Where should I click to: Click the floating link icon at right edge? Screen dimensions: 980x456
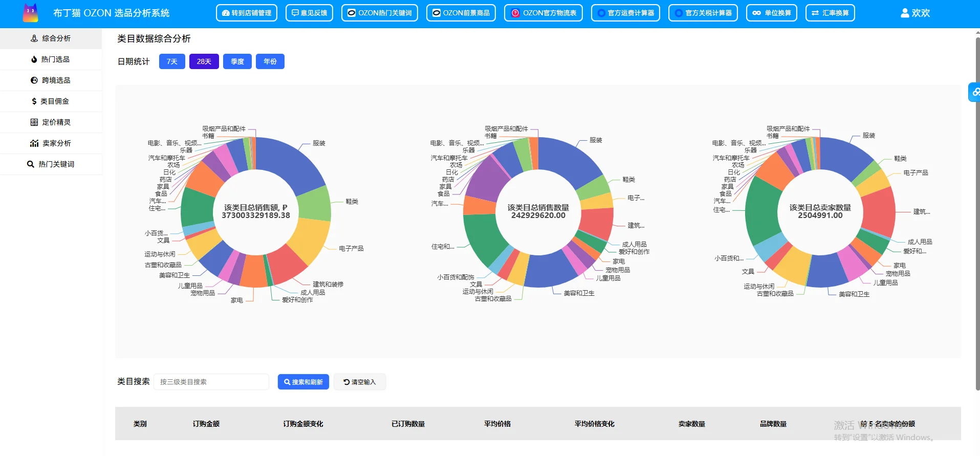point(974,92)
